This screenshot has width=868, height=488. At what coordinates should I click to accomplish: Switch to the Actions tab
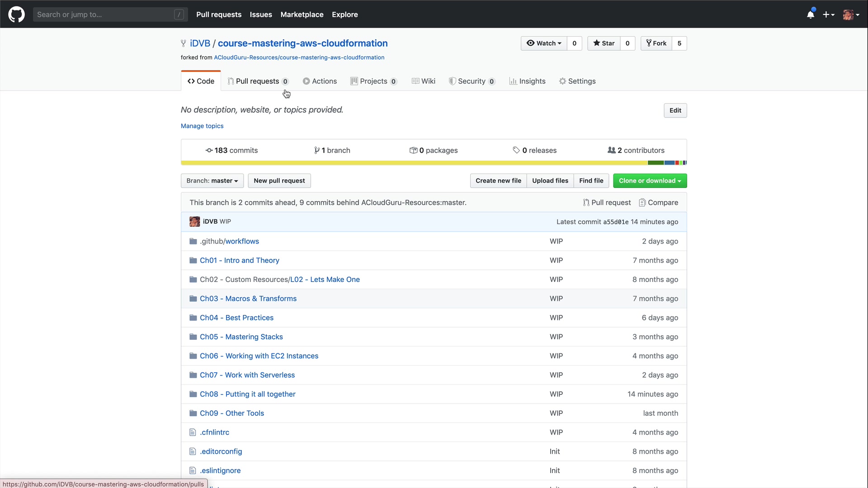[320, 81]
